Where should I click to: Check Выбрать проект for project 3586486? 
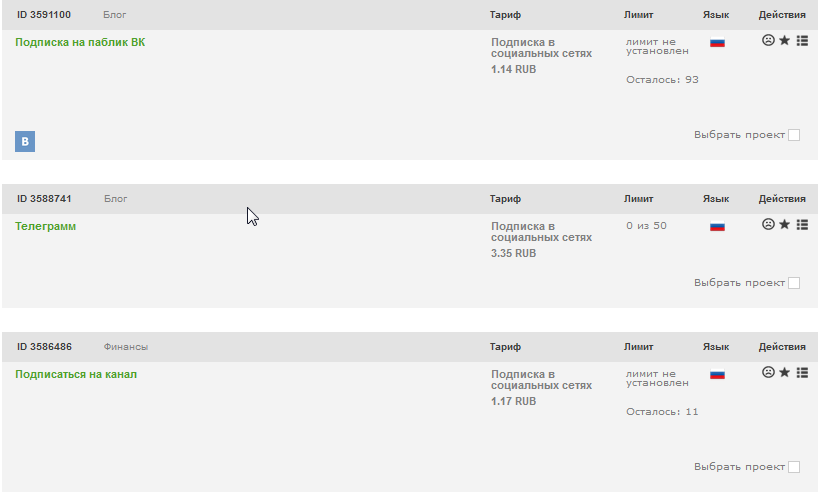coord(794,467)
